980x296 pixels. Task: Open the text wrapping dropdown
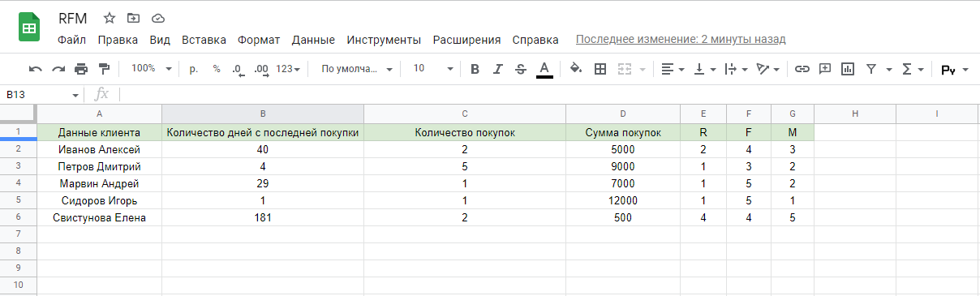(735, 69)
